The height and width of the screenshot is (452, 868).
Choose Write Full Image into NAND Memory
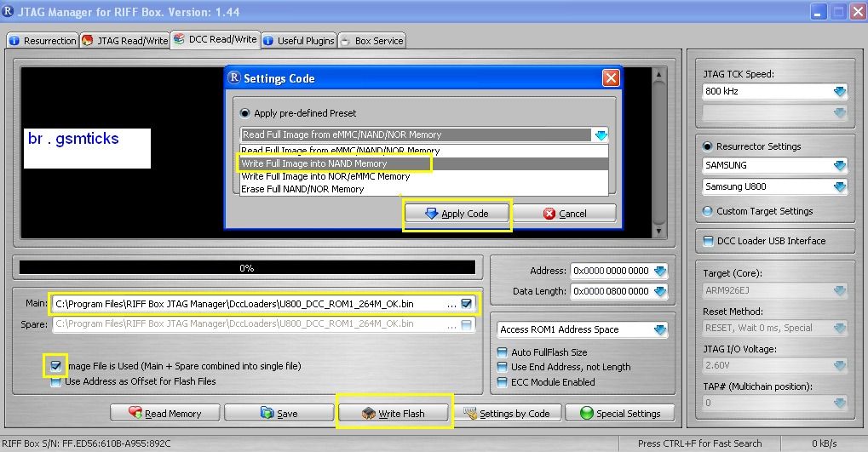coord(424,163)
